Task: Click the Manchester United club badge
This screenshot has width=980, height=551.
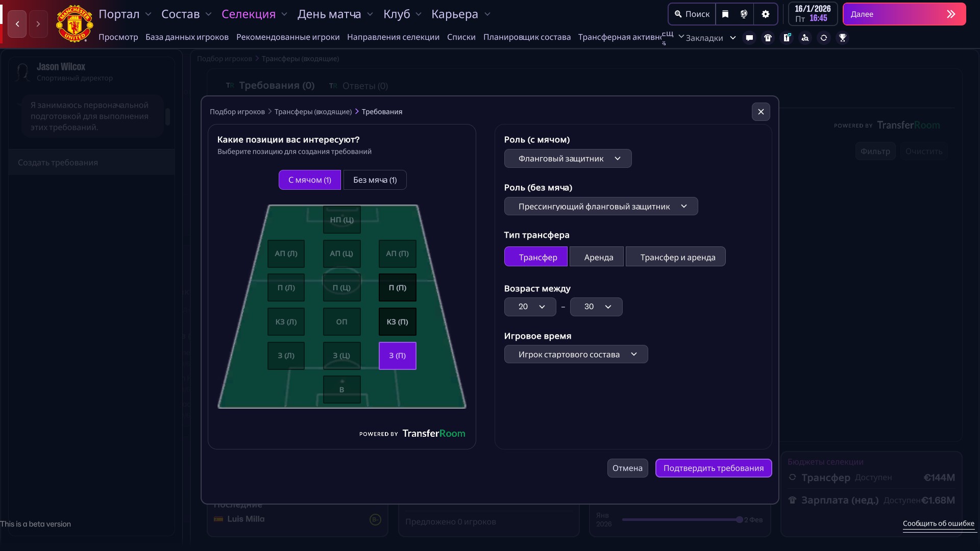Action: [x=75, y=23]
